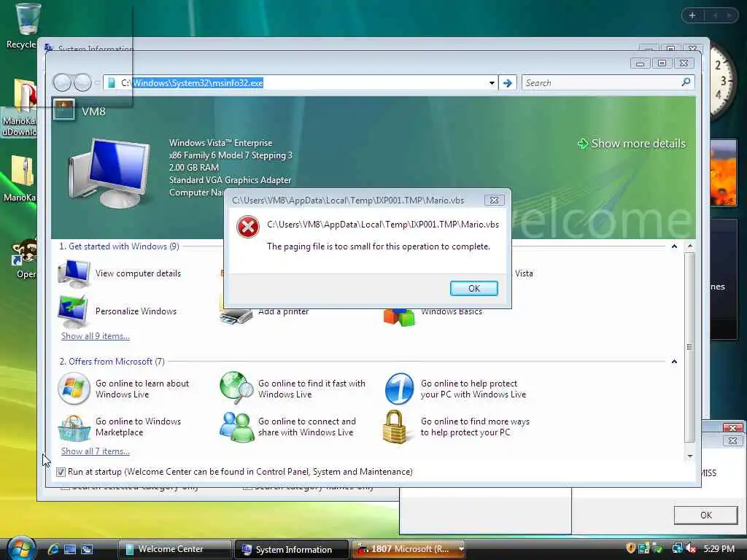
Task: Switch to Welcome Center taskbar button
Action: 174,549
